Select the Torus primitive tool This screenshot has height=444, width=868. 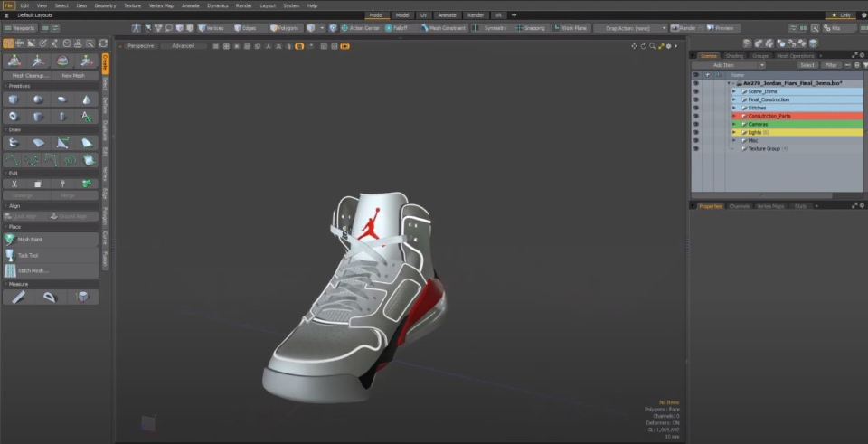pos(14,117)
